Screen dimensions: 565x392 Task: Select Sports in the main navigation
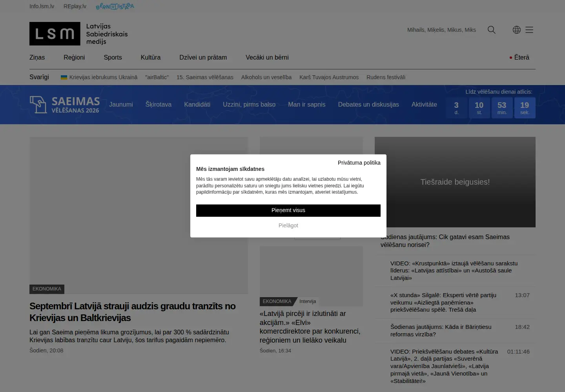tap(113, 57)
